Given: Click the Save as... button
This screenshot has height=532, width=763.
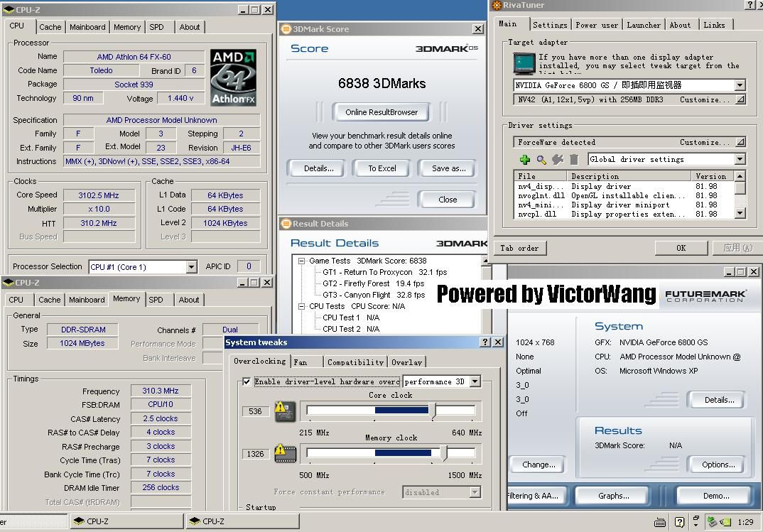Looking at the screenshot, I should click(449, 168).
